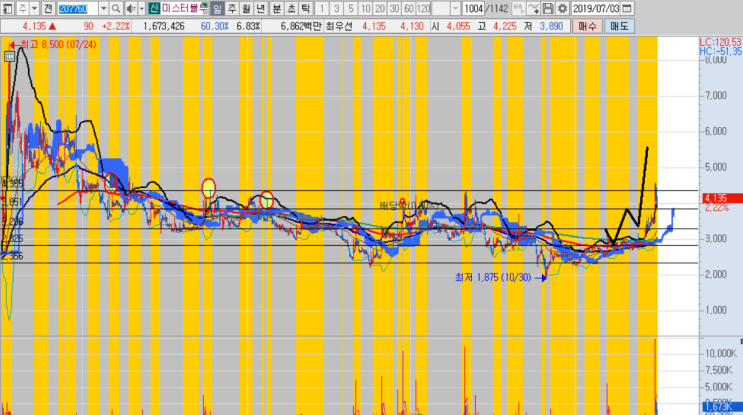Click the chart layout icon in the toolbar's corner
Screen dimensions: 743x415
8,8
